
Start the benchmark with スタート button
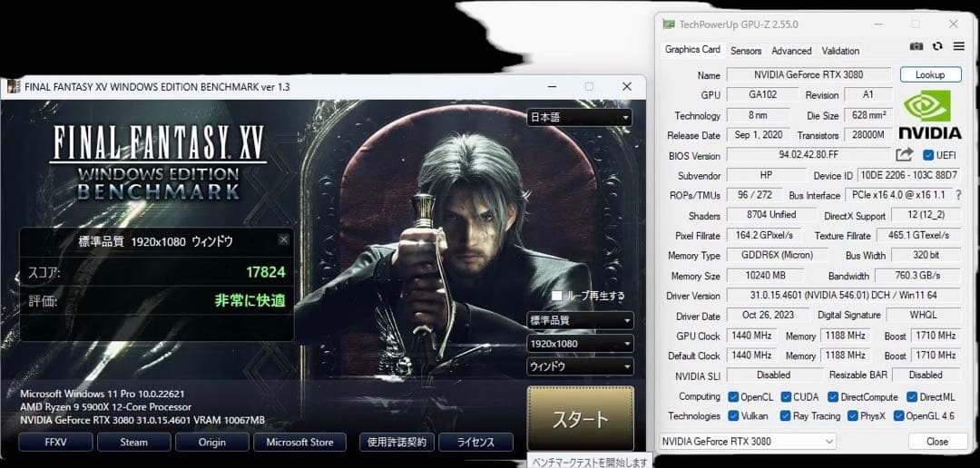click(x=581, y=418)
